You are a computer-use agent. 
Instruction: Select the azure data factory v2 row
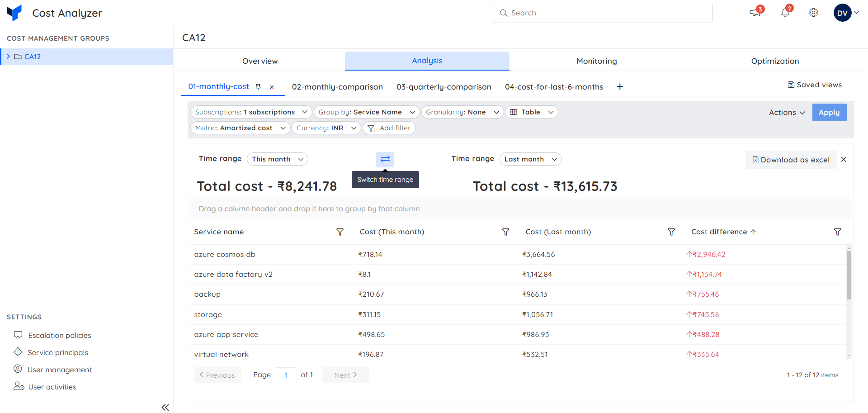point(518,275)
